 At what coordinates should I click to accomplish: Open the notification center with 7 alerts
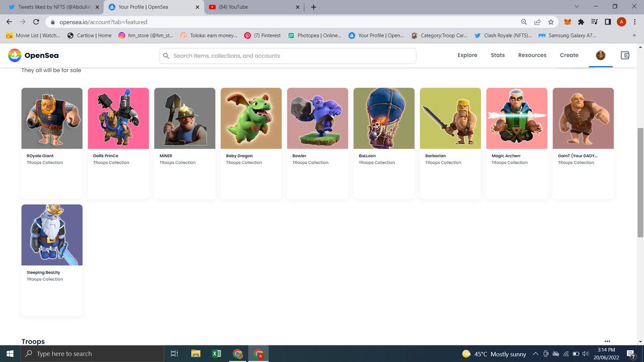coord(631,354)
